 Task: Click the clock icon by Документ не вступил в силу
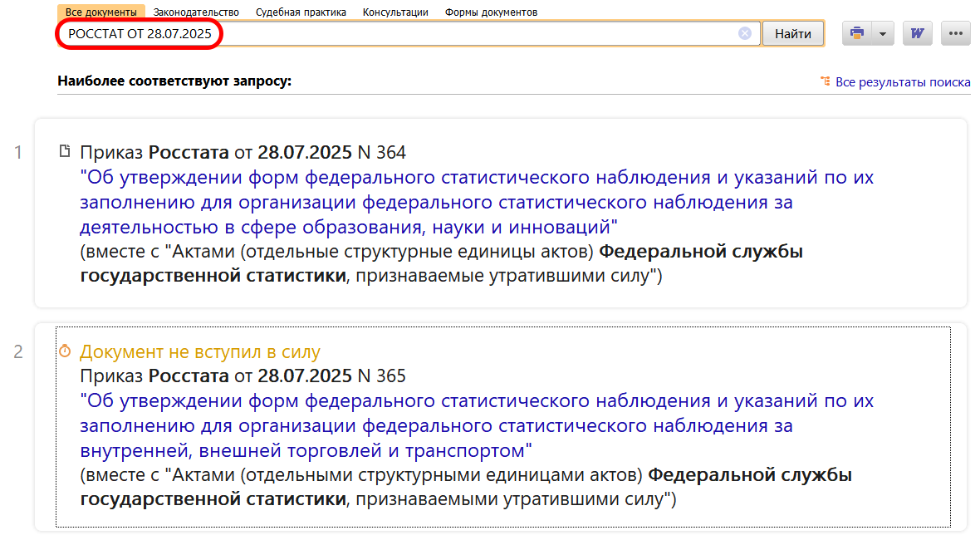pos(65,351)
